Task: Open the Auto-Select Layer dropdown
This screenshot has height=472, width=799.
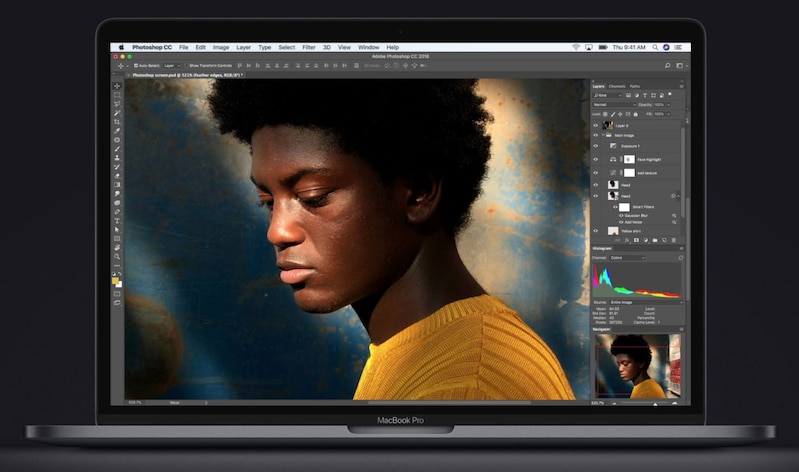Action: click(x=172, y=66)
